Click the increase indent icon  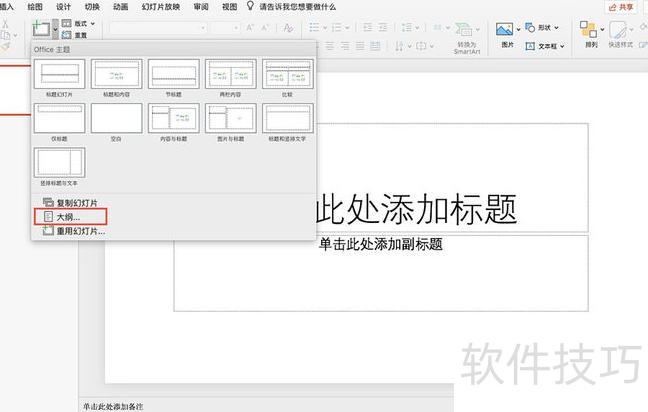(x=383, y=27)
